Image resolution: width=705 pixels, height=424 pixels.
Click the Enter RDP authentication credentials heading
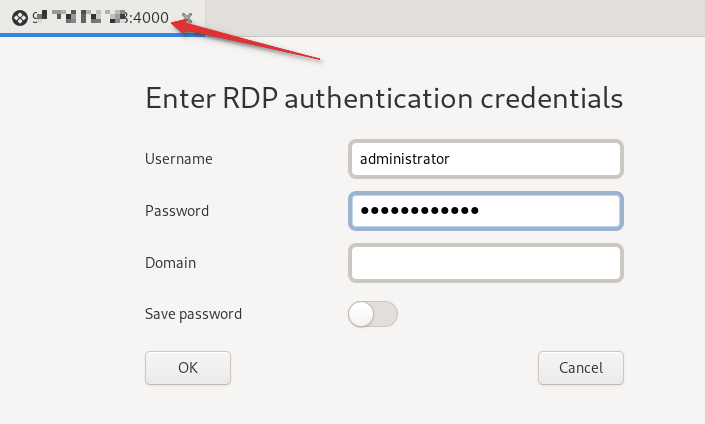click(x=384, y=98)
